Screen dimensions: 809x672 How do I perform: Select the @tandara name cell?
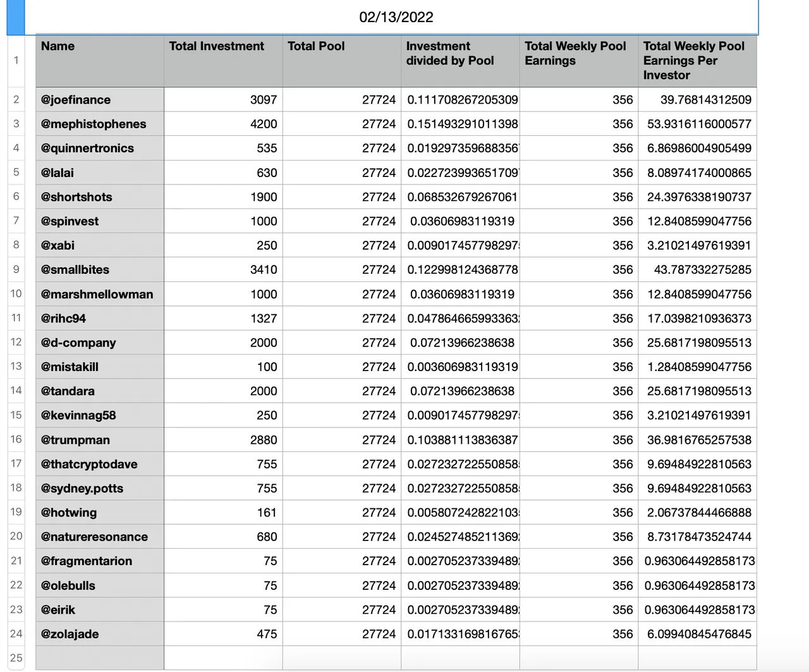tap(100, 391)
